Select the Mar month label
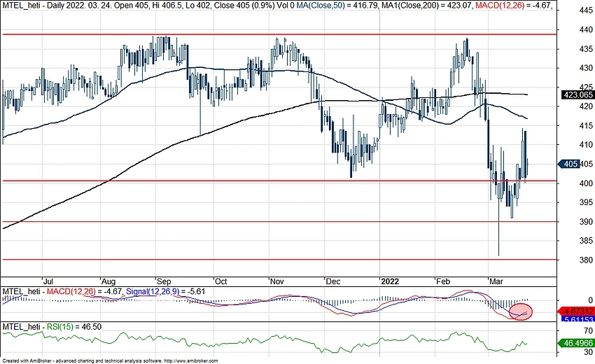The width and height of the screenshot is (595, 364). tap(496, 281)
